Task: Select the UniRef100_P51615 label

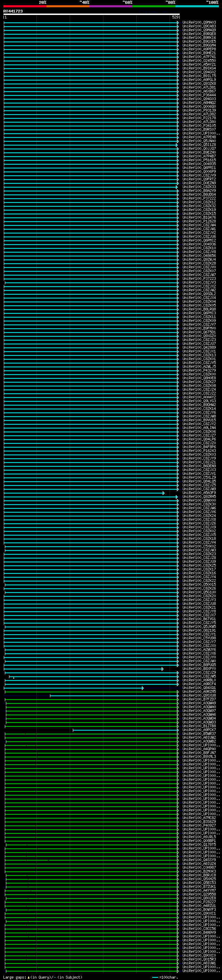Action: click(x=199, y=160)
